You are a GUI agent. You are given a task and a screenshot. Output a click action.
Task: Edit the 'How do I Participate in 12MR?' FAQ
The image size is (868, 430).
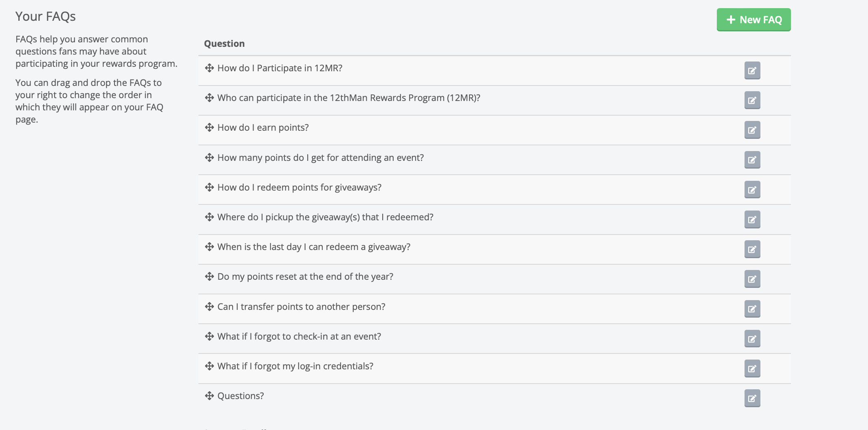752,70
